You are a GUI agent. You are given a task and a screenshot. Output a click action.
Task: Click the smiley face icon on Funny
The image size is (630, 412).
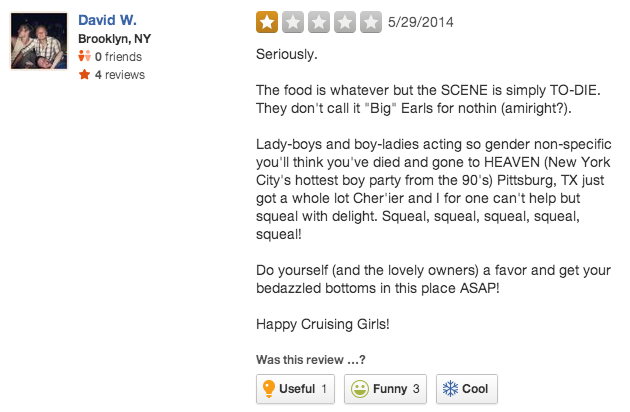tap(360, 389)
